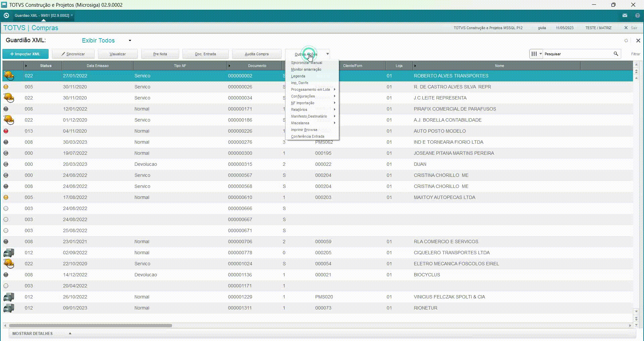Click the empty status circle for document 000001171
This screenshot has height=341, width=644.
pos(6,286)
